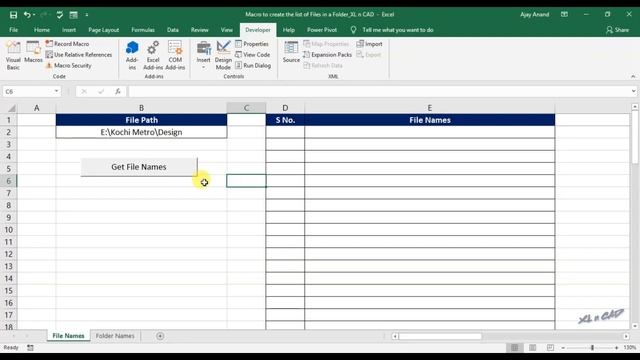This screenshot has width=640, height=360.
Task: Switch to the Data tab
Action: click(173, 30)
